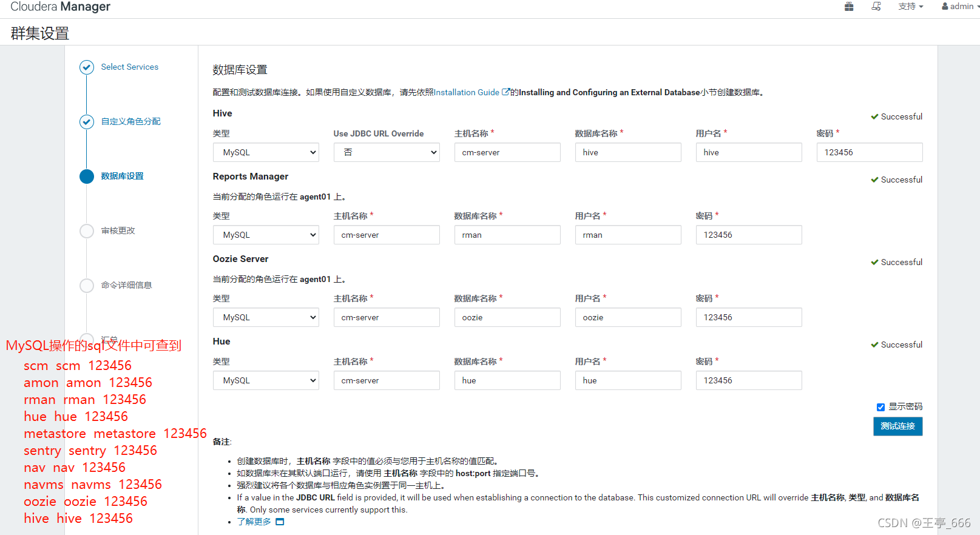Click the Cloudera Manager logo
The image size is (980, 535).
[60, 7]
